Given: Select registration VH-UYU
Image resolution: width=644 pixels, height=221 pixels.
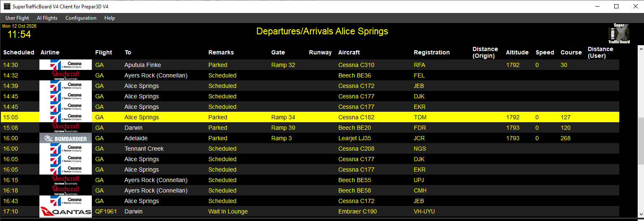Looking at the screenshot, I should (424, 211).
